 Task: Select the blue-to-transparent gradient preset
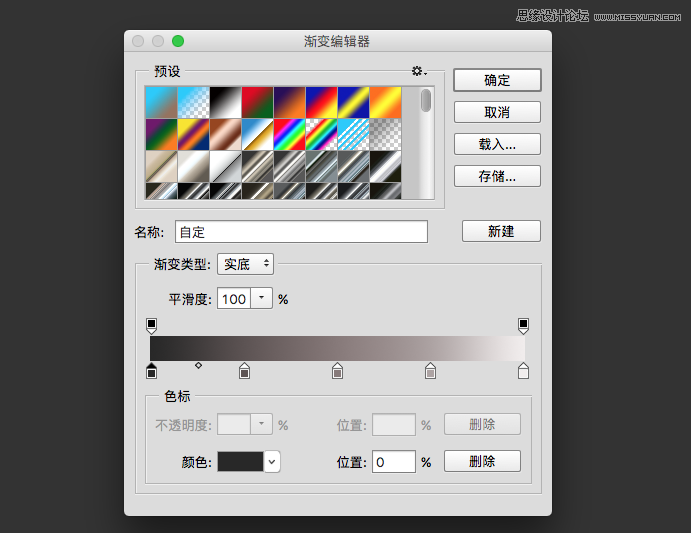tap(193, 102)
